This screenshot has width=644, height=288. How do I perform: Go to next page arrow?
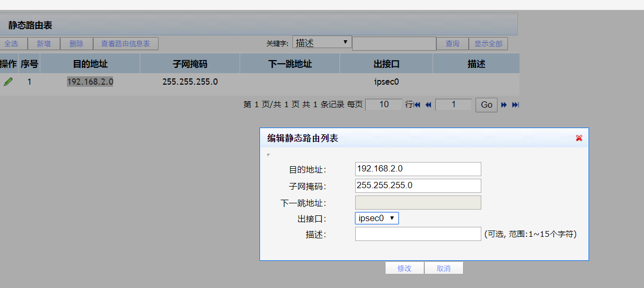[x=504, y=105]
